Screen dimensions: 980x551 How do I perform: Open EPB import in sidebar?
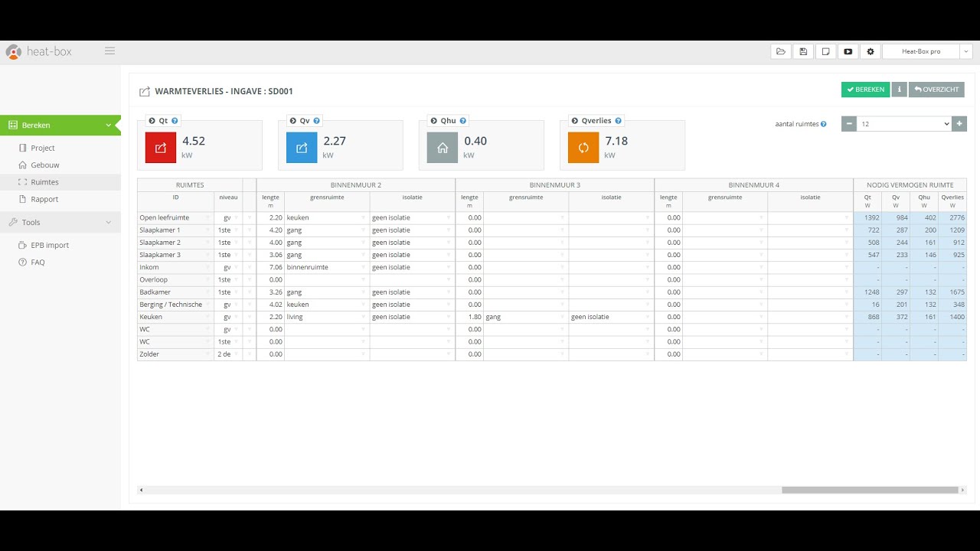(x=50, y=245)
